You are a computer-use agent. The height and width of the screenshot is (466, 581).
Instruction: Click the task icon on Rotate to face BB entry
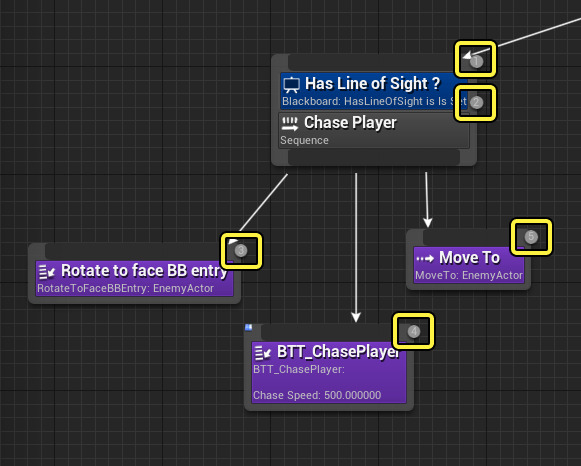(47, 272)
